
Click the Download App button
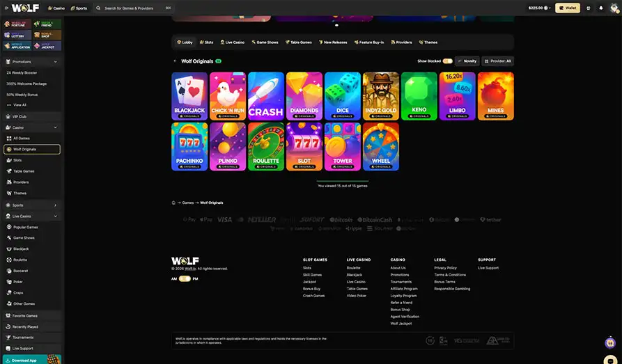(32, 360)
